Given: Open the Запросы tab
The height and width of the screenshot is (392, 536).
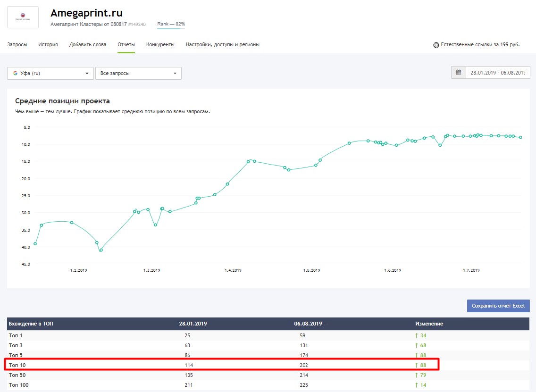Looking at the screenshot, I should (x=17, y=44).
